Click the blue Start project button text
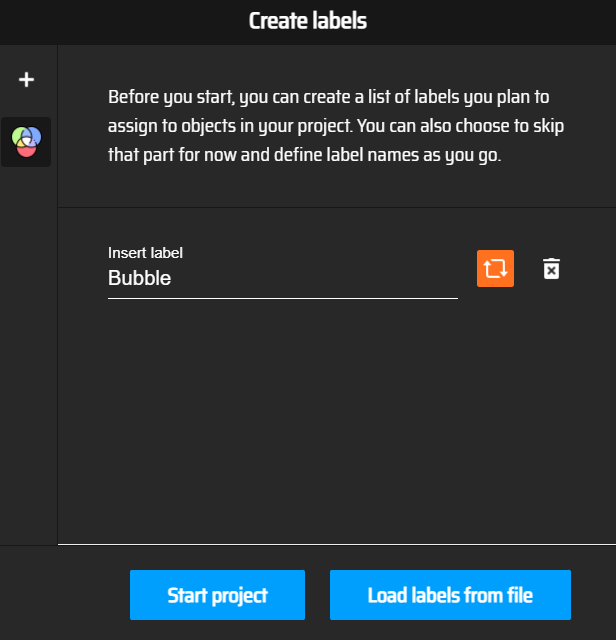 [x=217, y=595]
